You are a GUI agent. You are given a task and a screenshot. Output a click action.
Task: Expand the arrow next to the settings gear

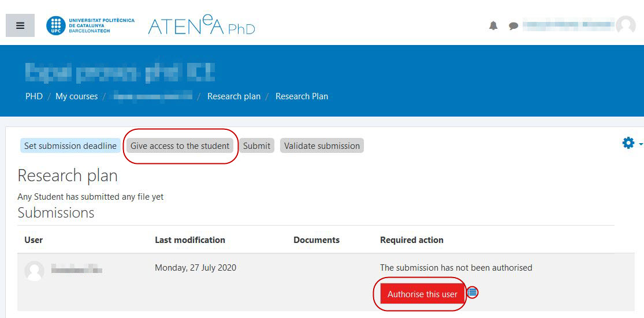click(x=641, y=143)
